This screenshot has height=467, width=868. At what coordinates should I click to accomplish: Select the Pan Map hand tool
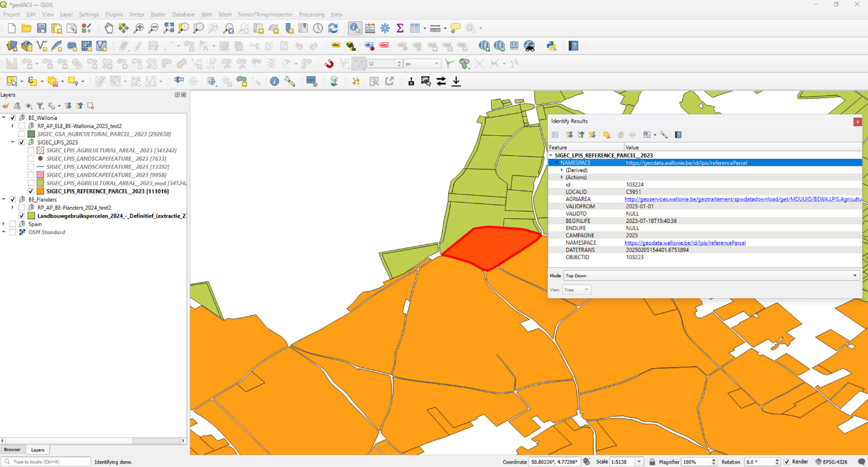[x=109, y=28]
